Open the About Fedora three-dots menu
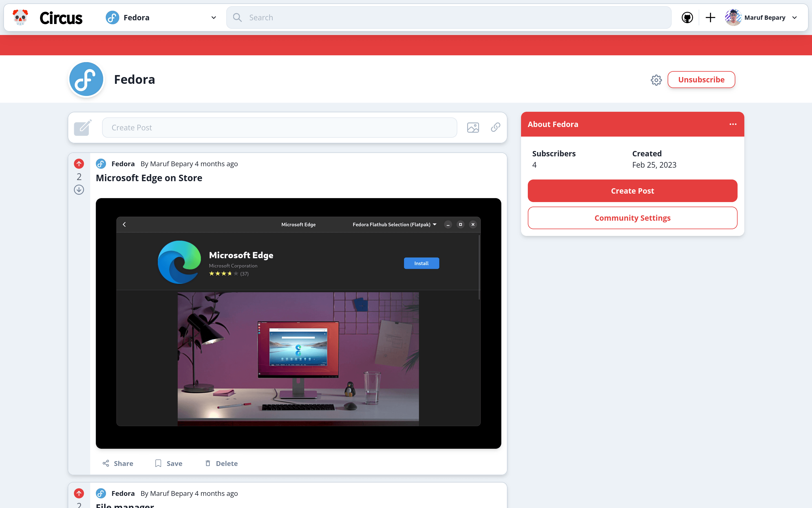The height and width of the screenshot is (508, 812). [733, 124]
